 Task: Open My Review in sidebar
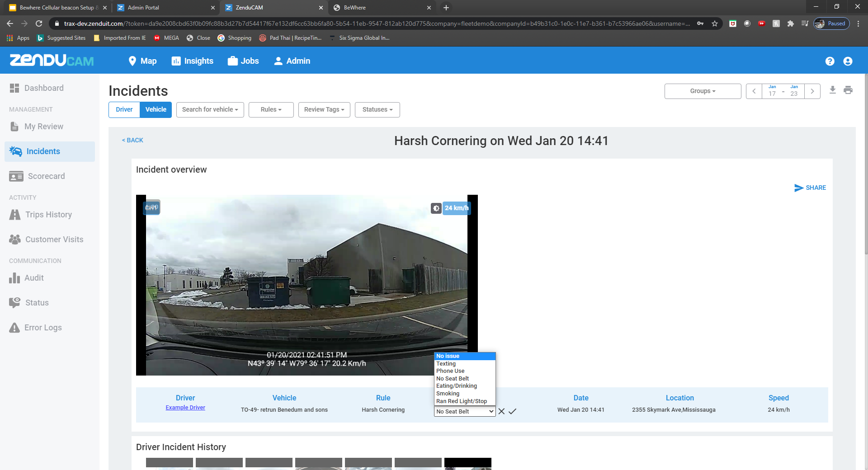(x=50, y=127)
